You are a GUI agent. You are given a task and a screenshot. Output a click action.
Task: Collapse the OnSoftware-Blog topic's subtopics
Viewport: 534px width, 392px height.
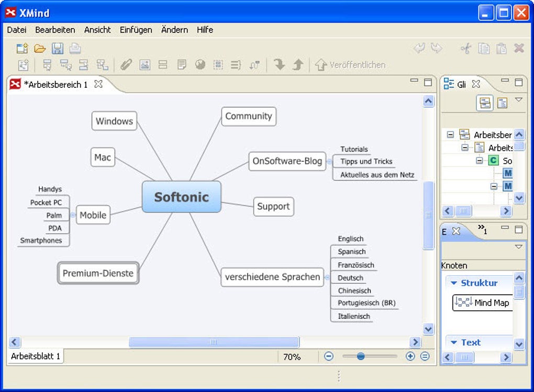tap(329, 161)
